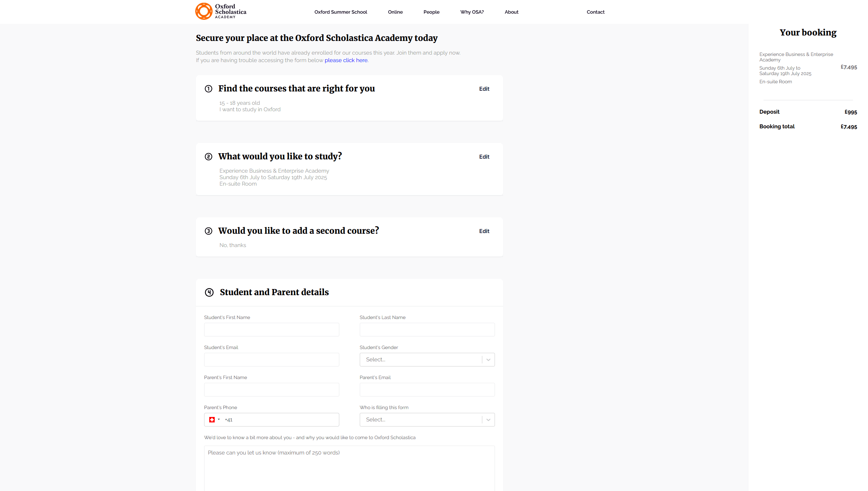Screen dimensions: 868x491
Task: Edit the 'Find the courses' section
Action: click(x=484, y=89)
